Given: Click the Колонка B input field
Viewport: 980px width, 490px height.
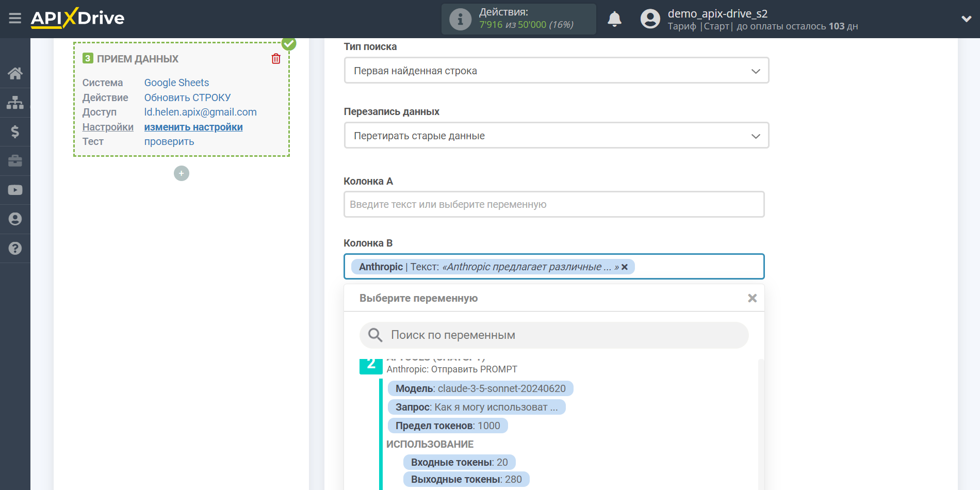Looking at the screenshot, I should pyautogui.click(x=554, y=267).
